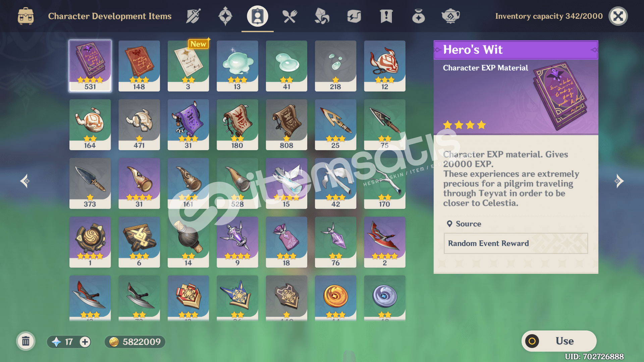Open the Gadgets tab icon
The image size is (644, 362).
pyautogui.click(x=354, y=16)
